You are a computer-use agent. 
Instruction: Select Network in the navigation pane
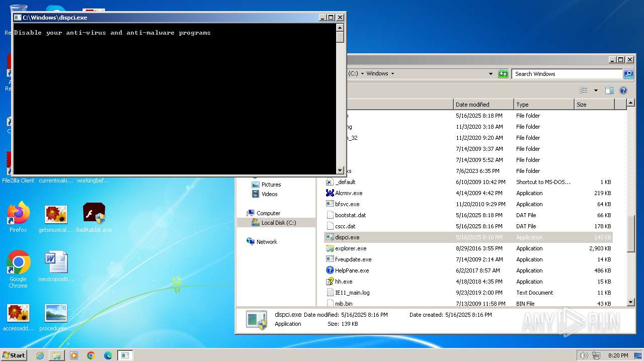(267, 242)
